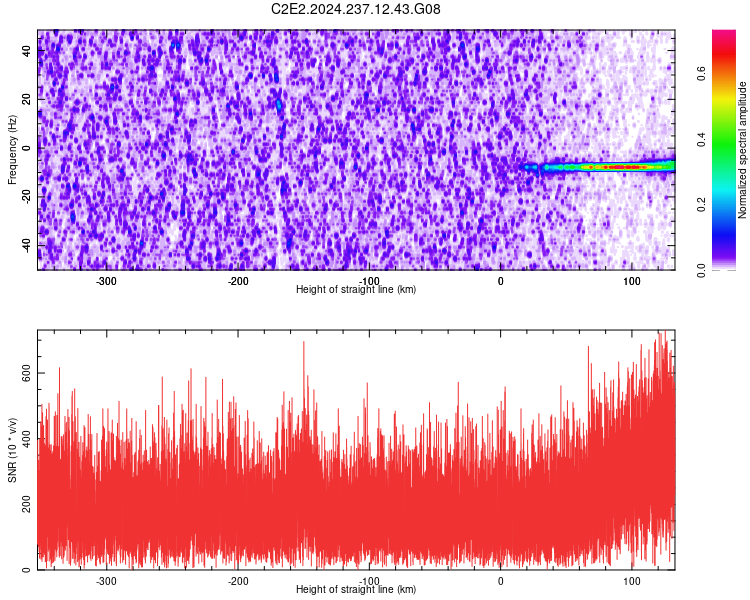Click the 600 SNR tick label
Viewport: 750px width, 600px height.
tap(27, 373)
